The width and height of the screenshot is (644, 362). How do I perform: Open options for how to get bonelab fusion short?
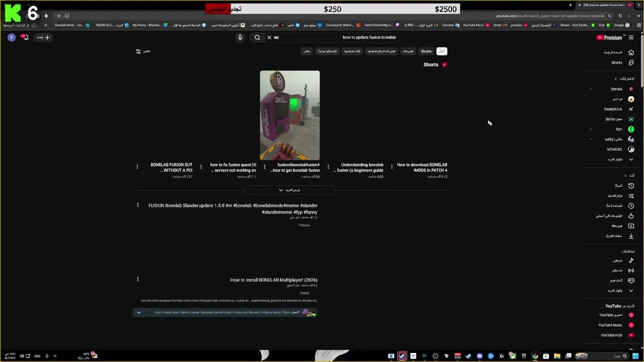click(265, 167)
